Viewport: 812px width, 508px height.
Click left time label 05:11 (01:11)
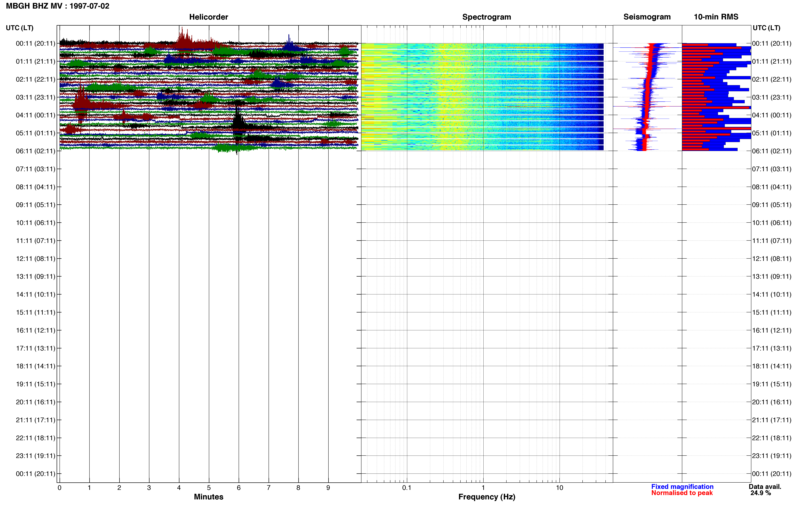click(x=36, y=133)
